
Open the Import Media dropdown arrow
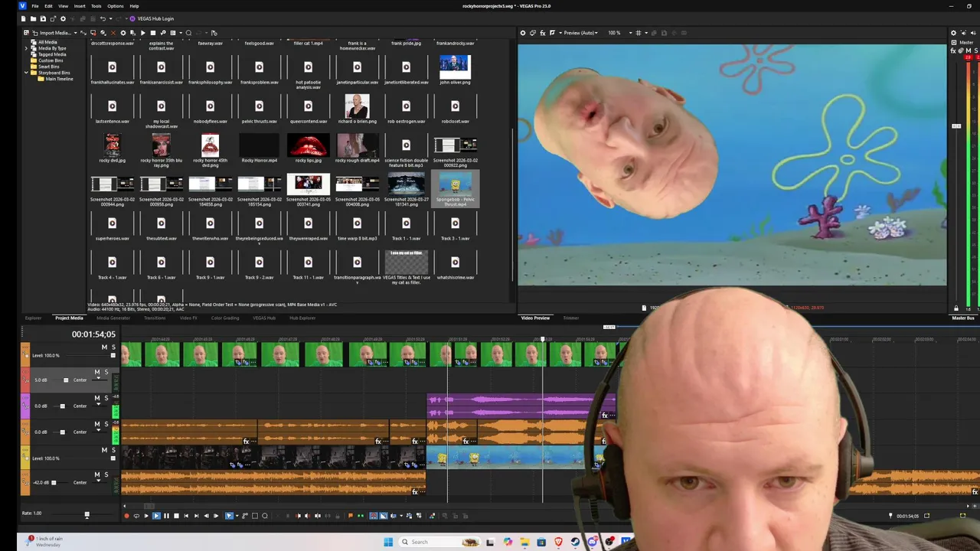point(75,33)
